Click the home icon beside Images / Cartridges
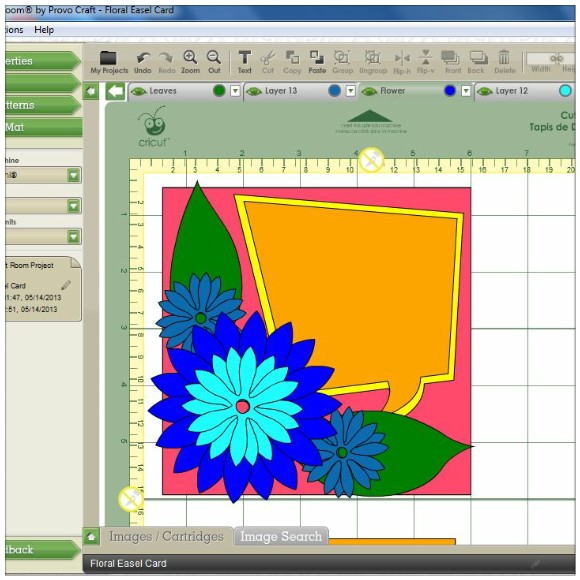 91,536
